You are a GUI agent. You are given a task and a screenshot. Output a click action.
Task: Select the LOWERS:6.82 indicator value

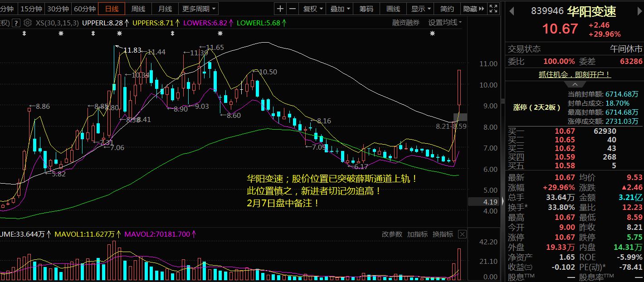(x=209, y=23)
